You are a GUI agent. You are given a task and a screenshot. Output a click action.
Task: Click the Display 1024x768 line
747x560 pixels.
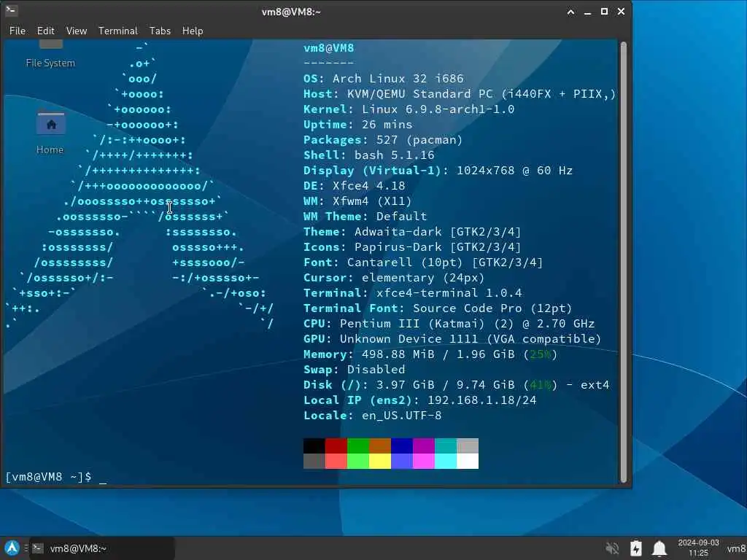[438, 170]
